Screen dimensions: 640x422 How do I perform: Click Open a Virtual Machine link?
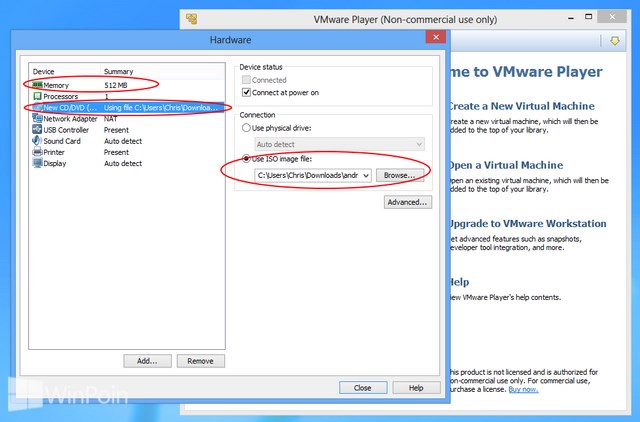(x=506, y=165)
